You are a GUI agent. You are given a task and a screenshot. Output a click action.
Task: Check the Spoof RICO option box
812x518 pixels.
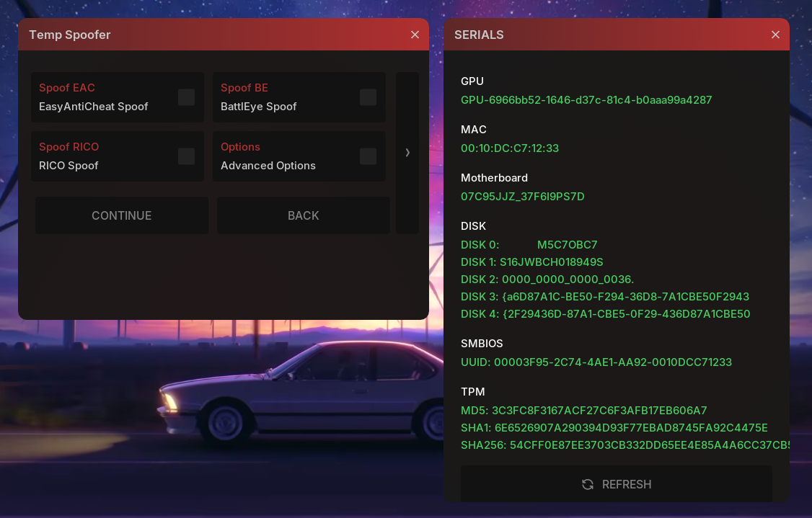[187, 156]
